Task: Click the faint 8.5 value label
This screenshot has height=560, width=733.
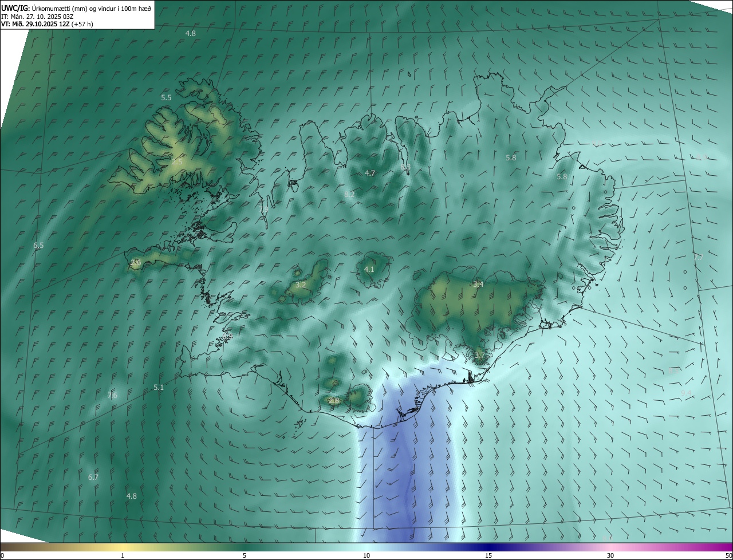Action: 673,371
